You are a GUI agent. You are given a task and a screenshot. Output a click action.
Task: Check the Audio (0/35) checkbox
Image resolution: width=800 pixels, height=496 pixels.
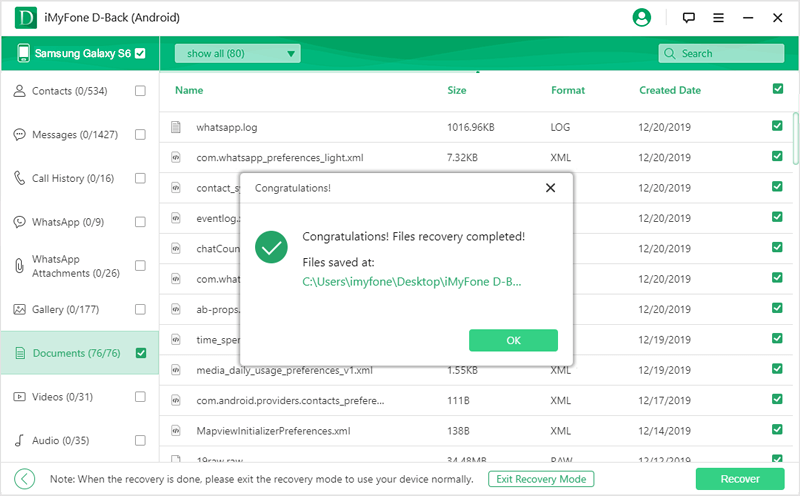tap(140, 440)
